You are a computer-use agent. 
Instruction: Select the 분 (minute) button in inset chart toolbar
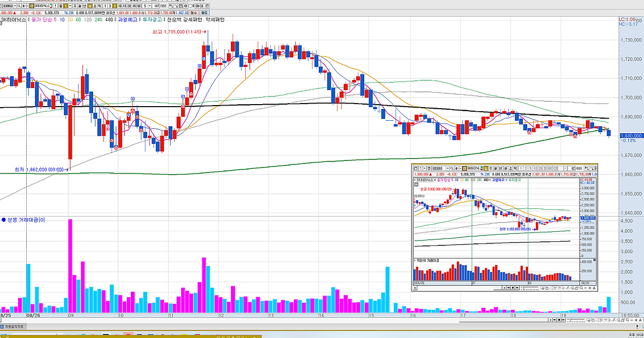506,168
